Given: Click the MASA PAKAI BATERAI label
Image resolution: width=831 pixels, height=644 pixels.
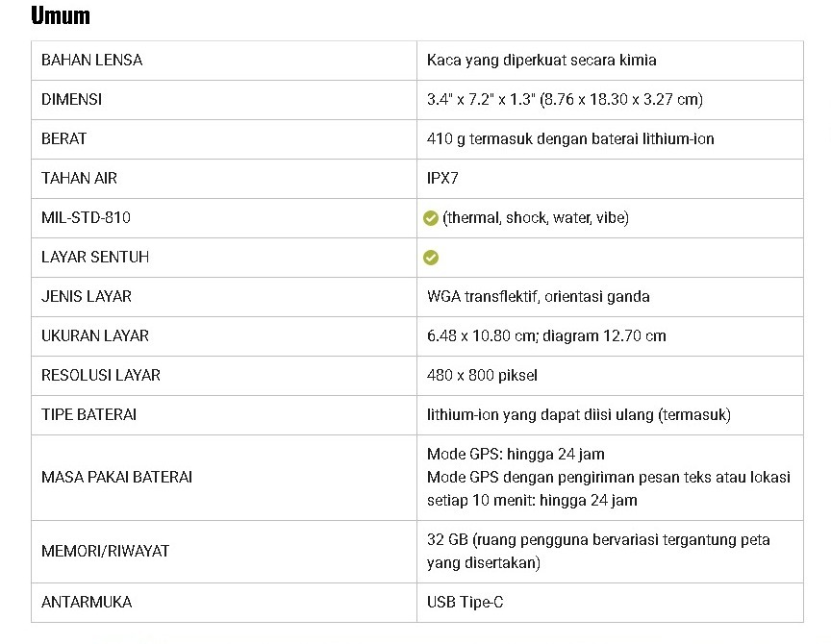Looking at the screenshot, I should (116, 477).
